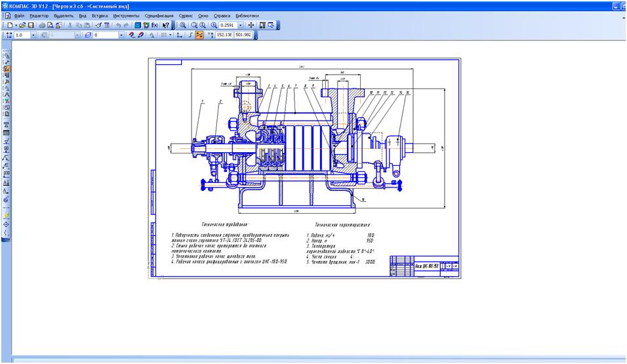Open the Библиотеки menu

(x=246, y=14)
